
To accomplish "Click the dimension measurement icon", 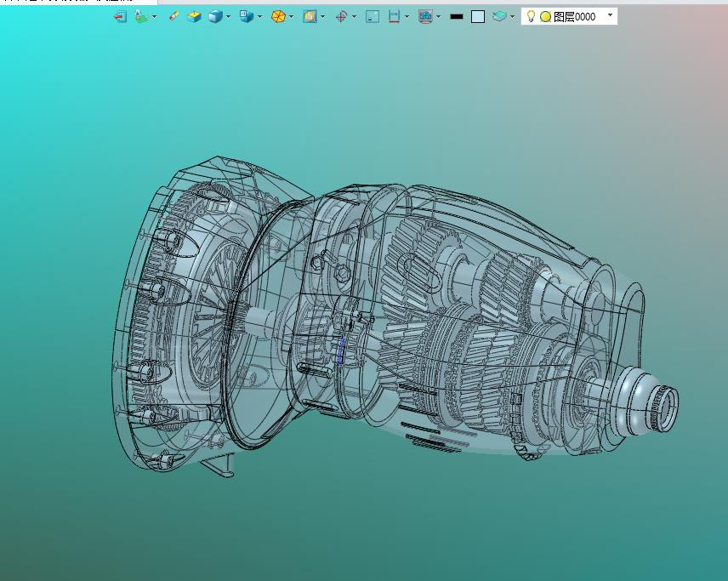I will click(x=394, y=16).
